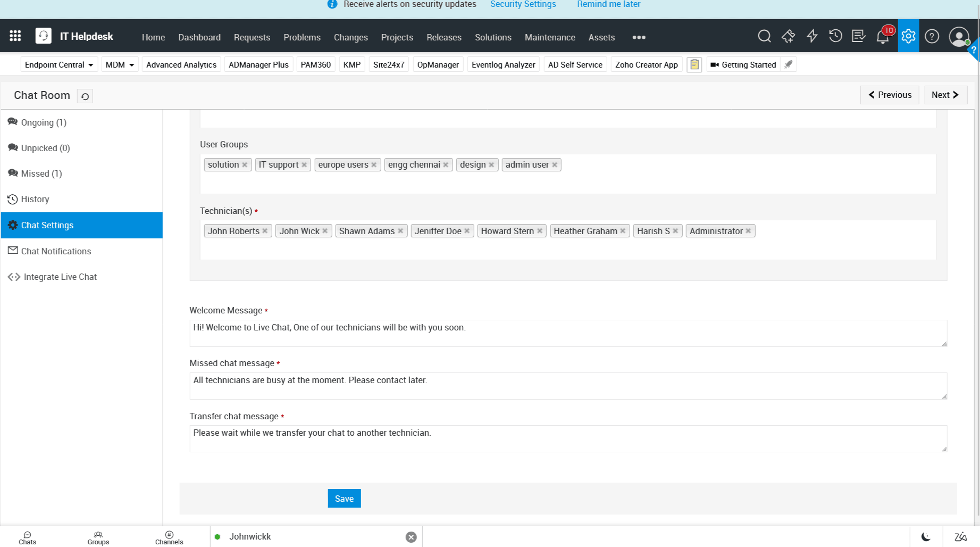Open the Chats panel at bottom bar
980x547 pixels.
[x=27, y=536]
